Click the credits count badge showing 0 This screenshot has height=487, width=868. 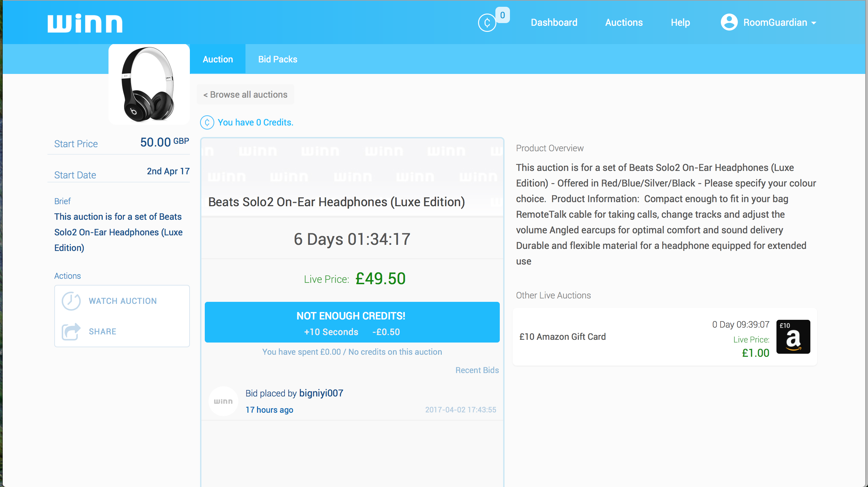(502, 15)
